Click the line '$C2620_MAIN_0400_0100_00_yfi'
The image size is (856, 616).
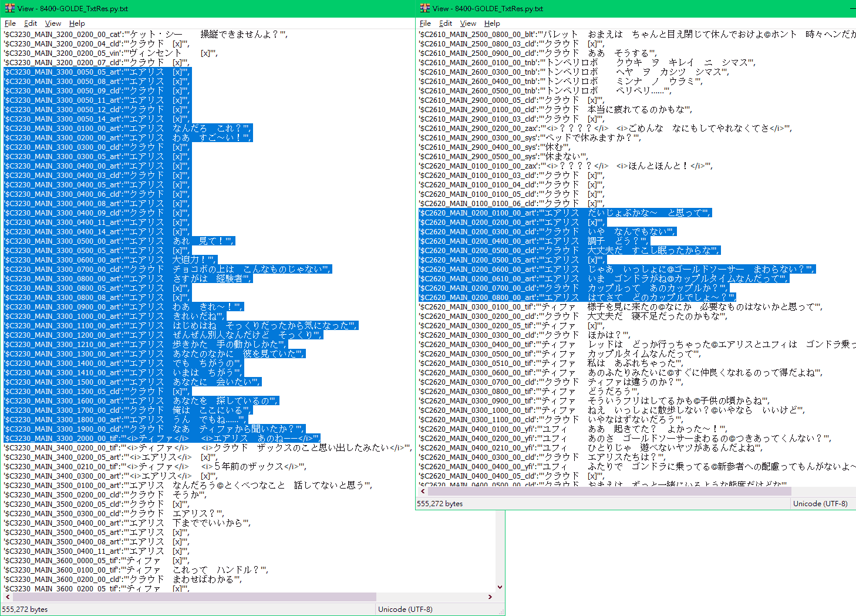pyautogui.click(x=573, y=429)
